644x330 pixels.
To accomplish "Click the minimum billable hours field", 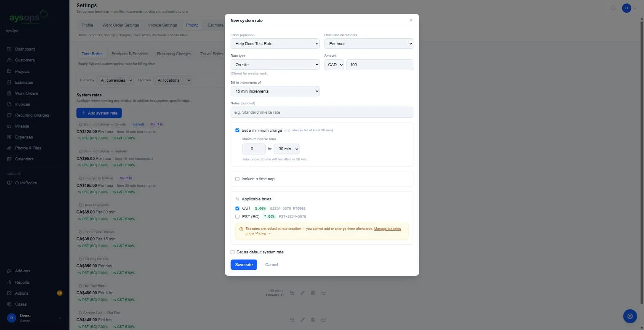I will 254,149.
